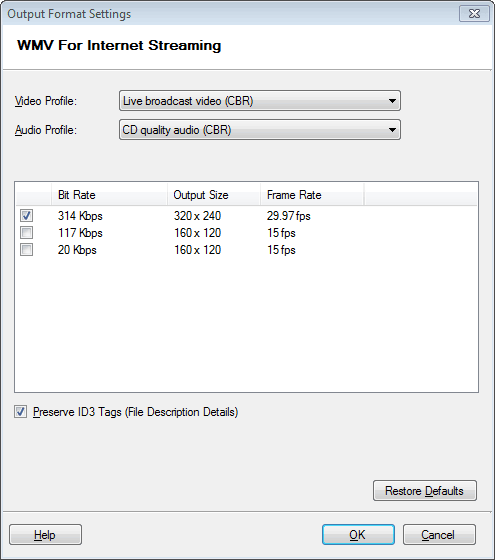Screen dimensions: 495x560
Task: Cancel the dialog
Action: (439, 535)
